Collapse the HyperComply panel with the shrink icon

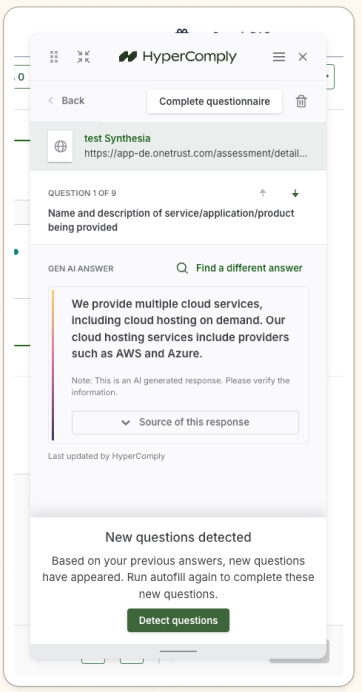[83, 57]
